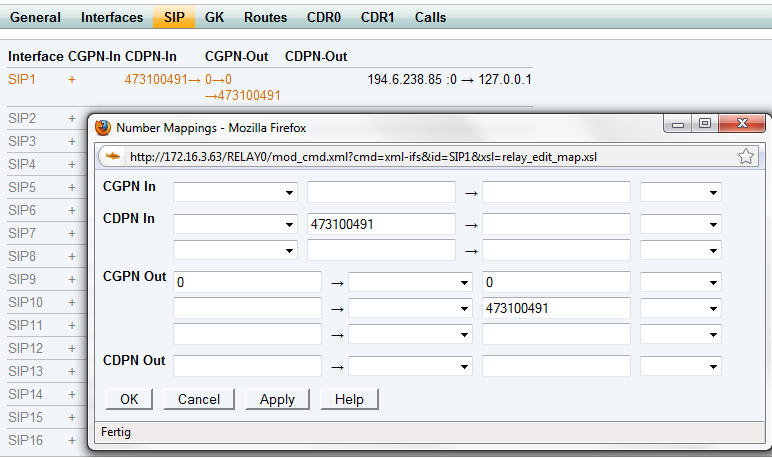
Task: Maximize the Number Mappings window
Action: tap(705, 124)
